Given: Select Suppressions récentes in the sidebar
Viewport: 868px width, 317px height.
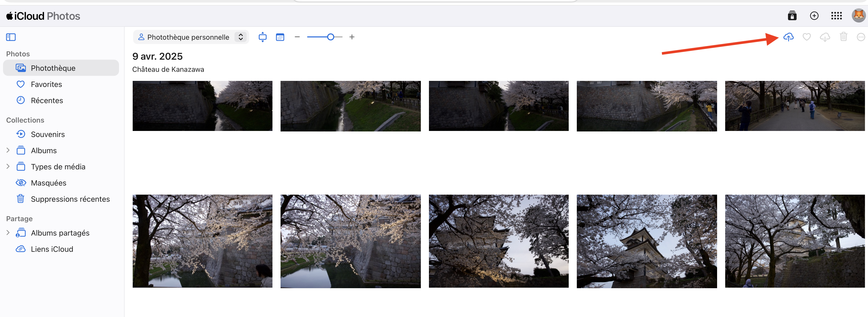Looking at the screenshot, I should 70,199.
